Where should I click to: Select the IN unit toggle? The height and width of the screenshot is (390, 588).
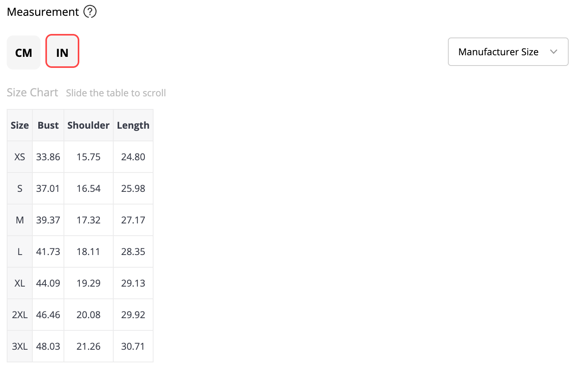pyautogui.click(x=62, y=51)
